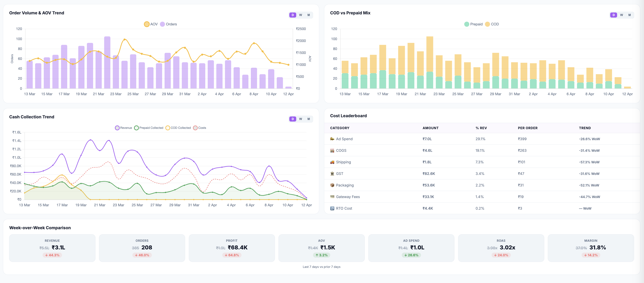Click the GST amount ₹82.6K

coord(429,174)
